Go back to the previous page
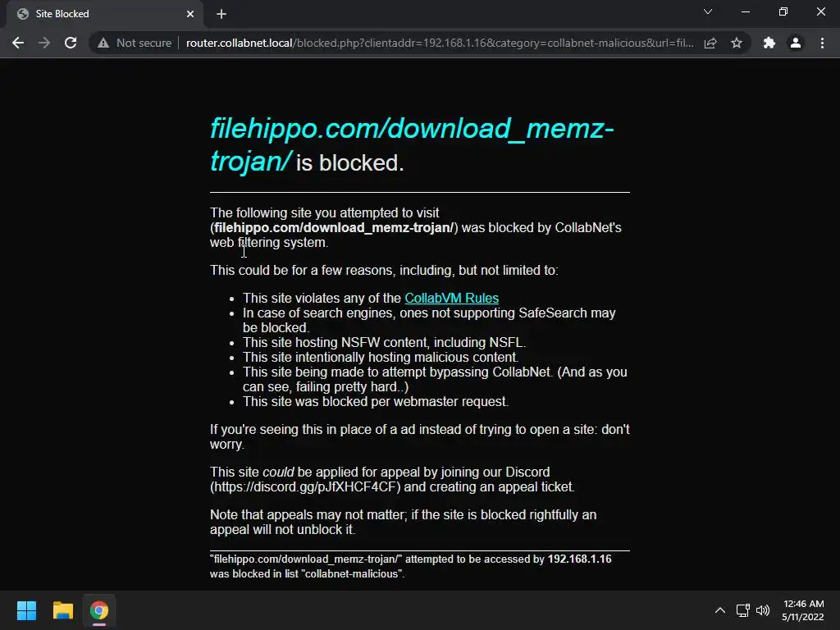Image resolution: width=840 pixels, height=630 pixels. coord(18,43)
